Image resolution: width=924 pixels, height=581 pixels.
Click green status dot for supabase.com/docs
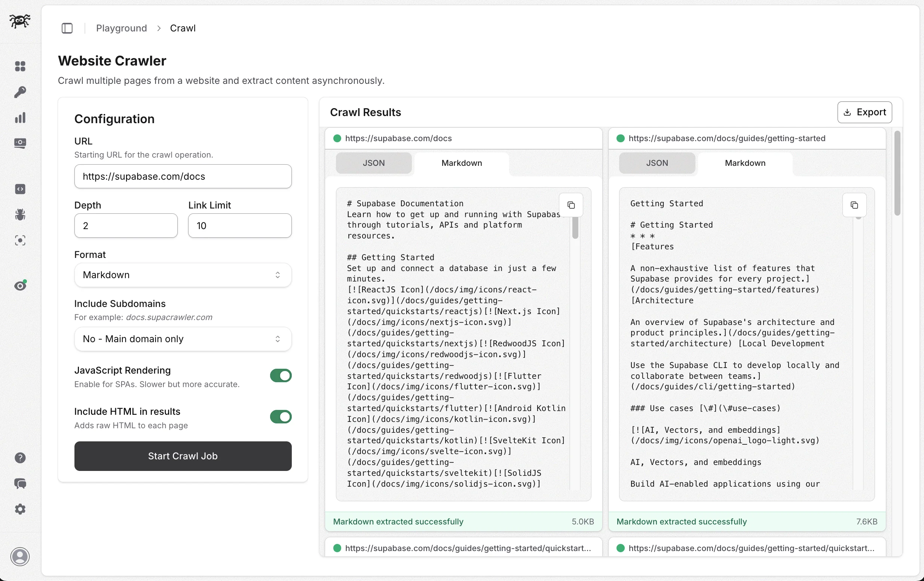click(337, 138)
